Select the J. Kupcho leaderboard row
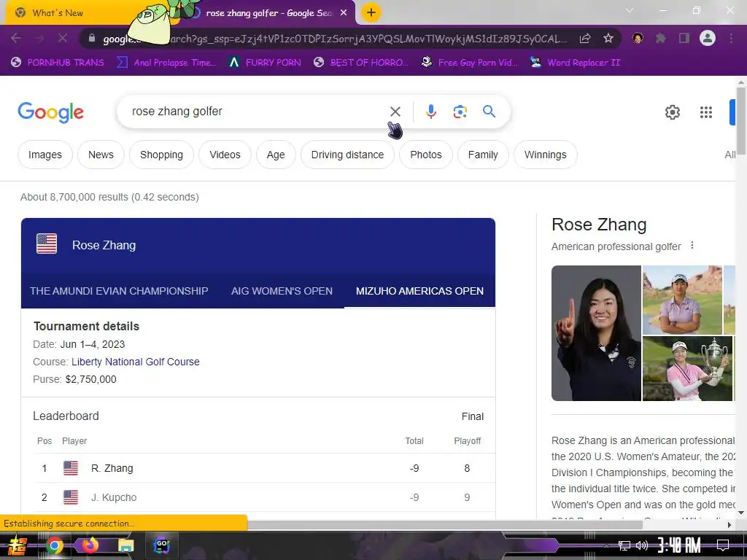Image resolution: width=747 pixels, height=560 pixels. (x=264, y=497)
